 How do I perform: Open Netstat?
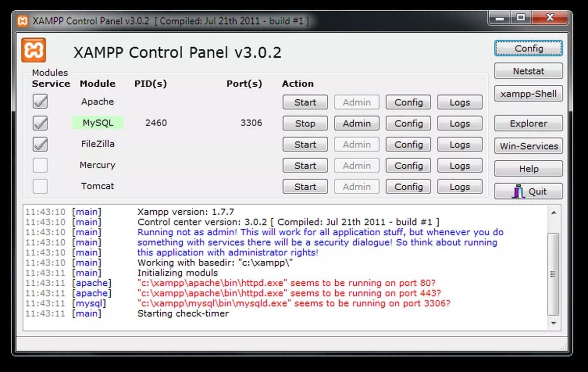pos(529,71)
